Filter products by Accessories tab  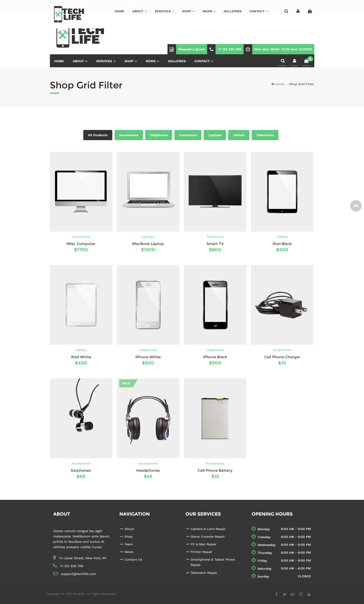click(129, 135)
